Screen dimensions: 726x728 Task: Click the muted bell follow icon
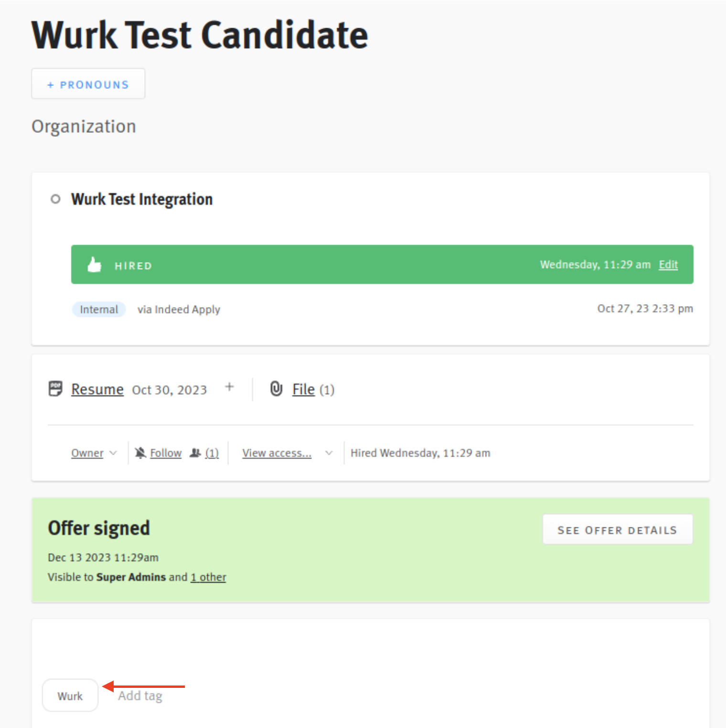click(x=140, y=453)
